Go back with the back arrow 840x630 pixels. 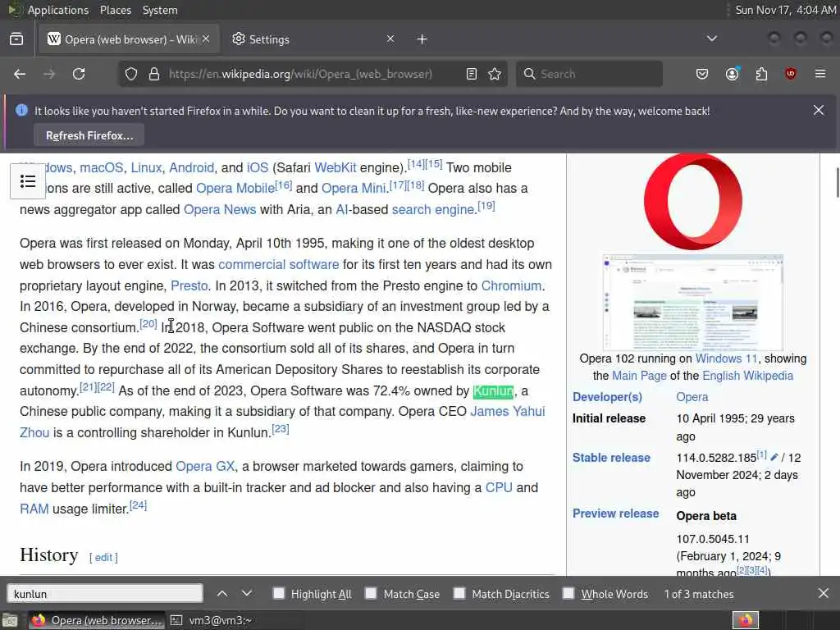point(20,74)
